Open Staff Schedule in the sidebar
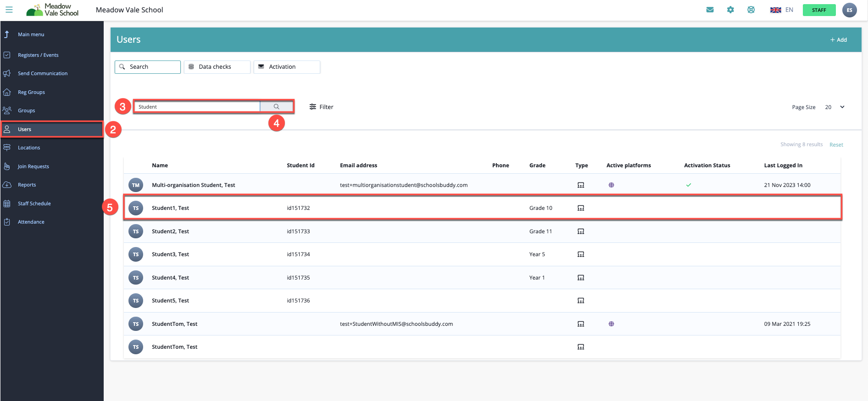Screen dimensions: 868x401 coord(34,203)
